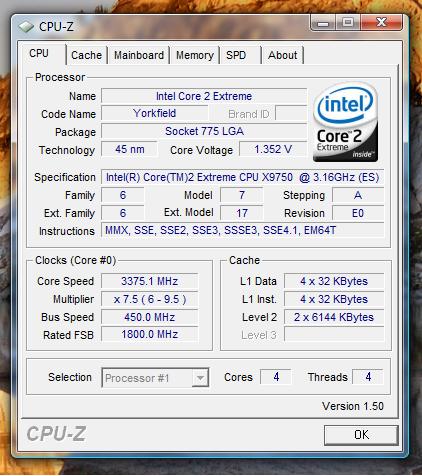Select the Package value 'Socket 775 LGA'

coord(204,131)
